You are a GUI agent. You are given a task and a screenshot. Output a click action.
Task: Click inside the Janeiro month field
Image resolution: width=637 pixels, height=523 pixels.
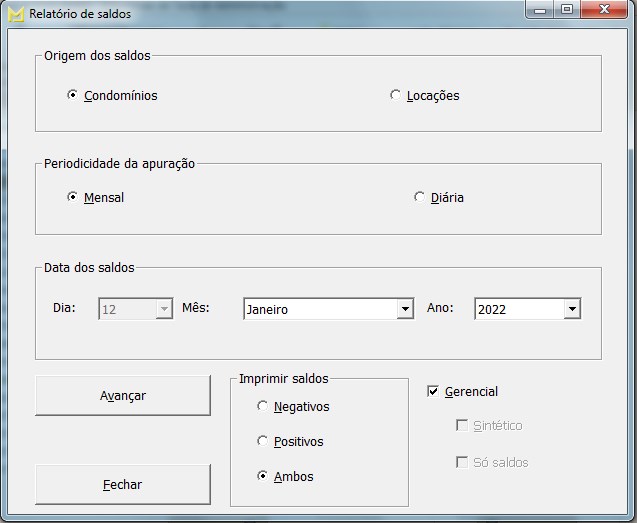pos(320,310)
